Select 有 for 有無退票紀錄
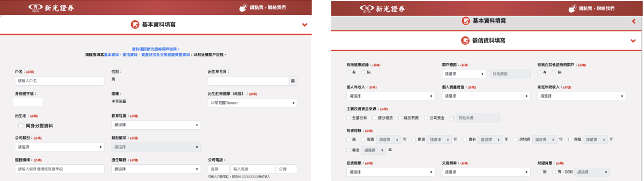The width and height of the screenshot is (644, 181). pos(348,72)
